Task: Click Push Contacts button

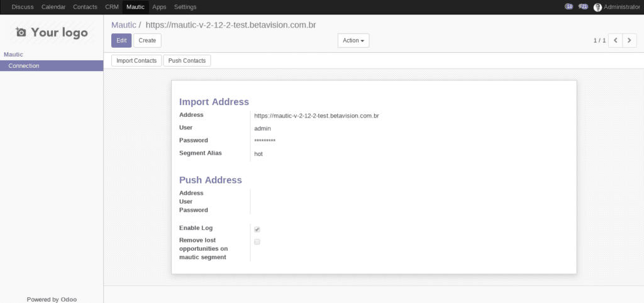Action: (x=187, y=61)
